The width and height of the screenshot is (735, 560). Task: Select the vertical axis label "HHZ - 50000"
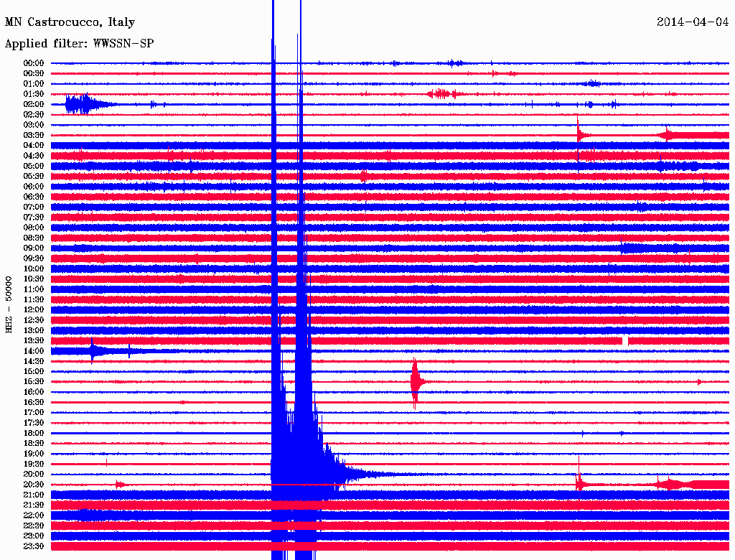[9, 304]
